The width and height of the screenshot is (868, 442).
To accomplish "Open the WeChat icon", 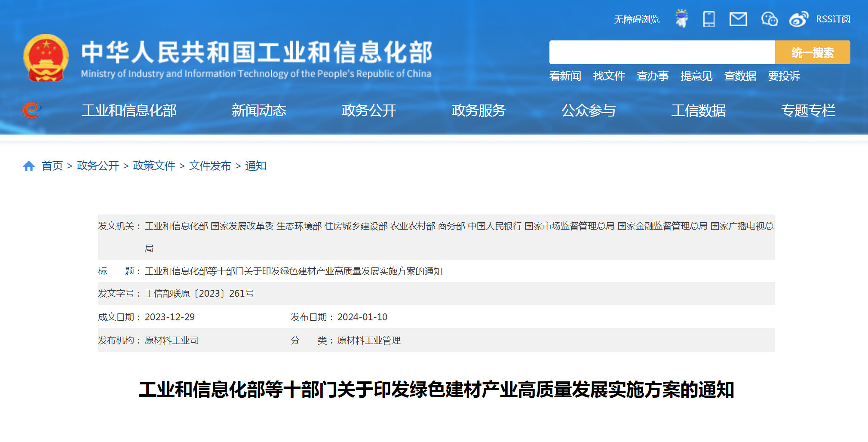I will (x=769, y=19).
